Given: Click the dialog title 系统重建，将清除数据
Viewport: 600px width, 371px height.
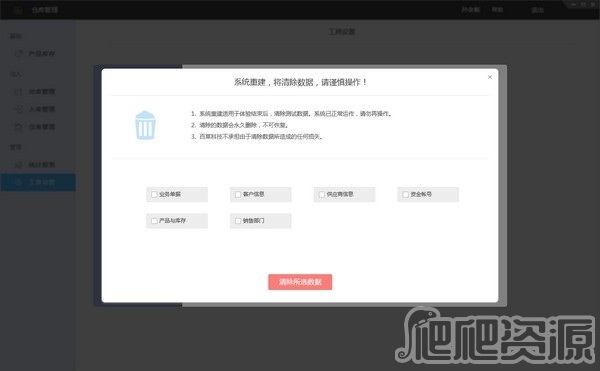Looking at the screenshot, I should coord(300,82).
